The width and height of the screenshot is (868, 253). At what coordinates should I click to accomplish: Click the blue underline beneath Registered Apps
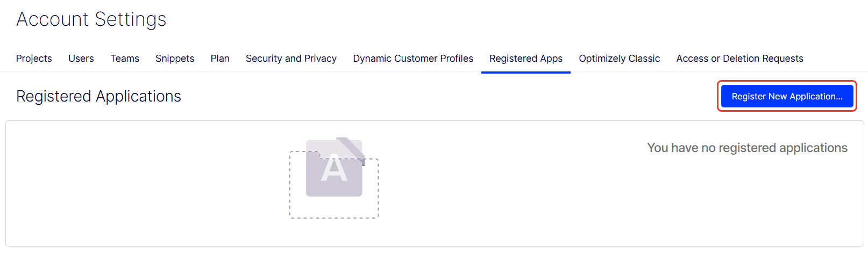[526, 72]
